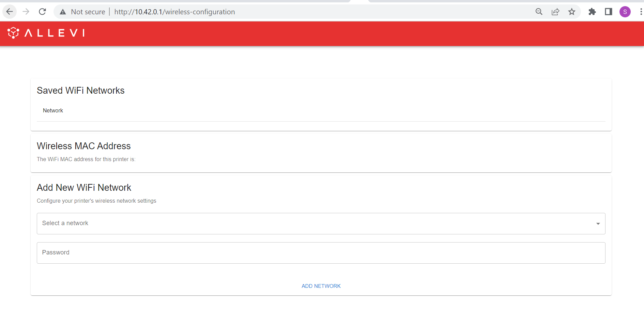Select the URL in the address bar
Screen dimensions: 644x311
(174, 12)
